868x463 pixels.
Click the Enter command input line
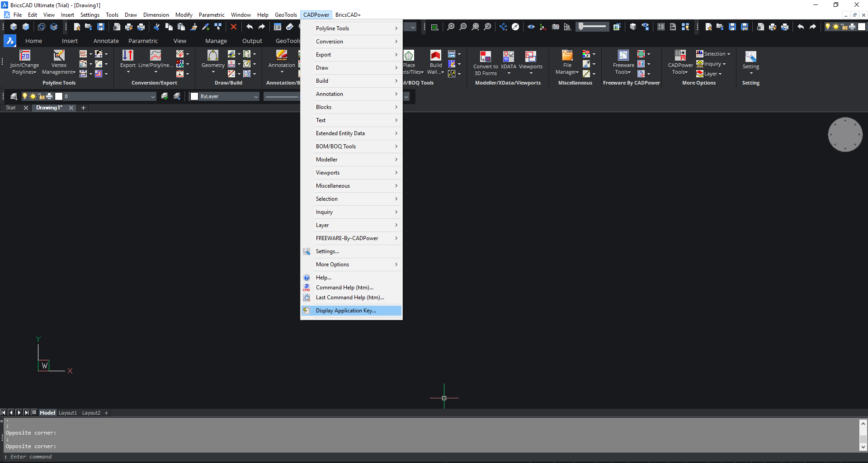coord(434,457)
